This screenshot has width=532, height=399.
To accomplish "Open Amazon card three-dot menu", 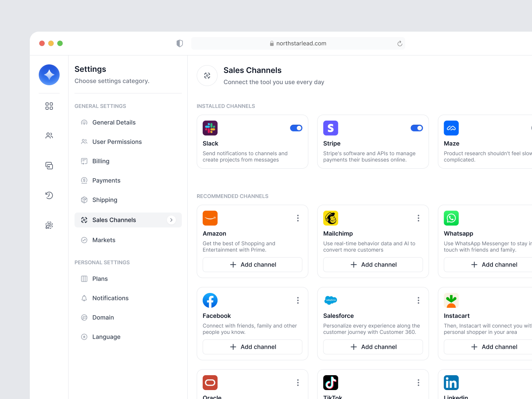I will click(x=298, y=218).
